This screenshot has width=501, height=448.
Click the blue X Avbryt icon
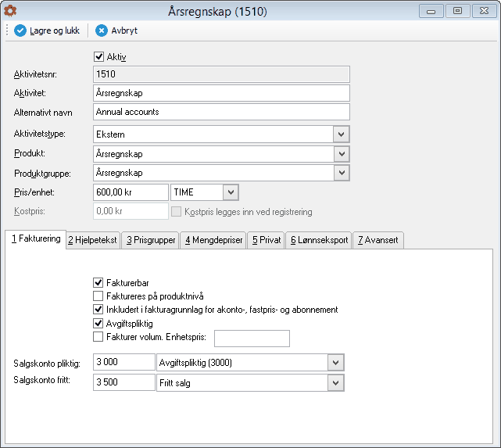click(x=102, y=30)
